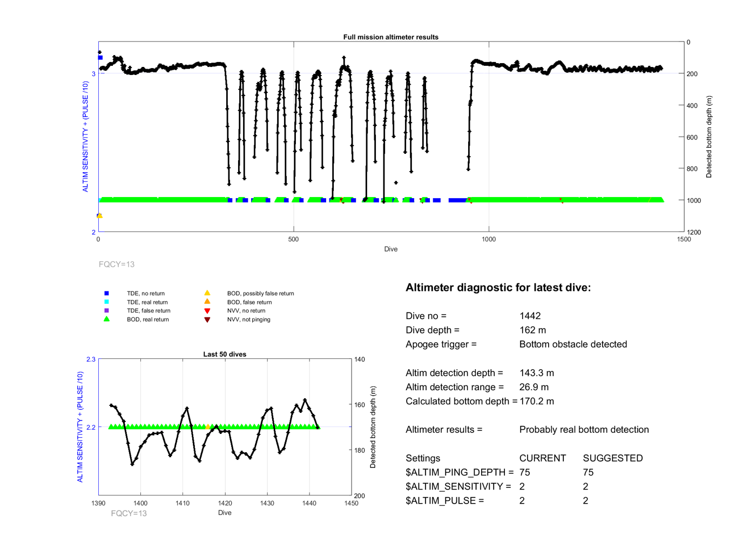756x557 pixels.
Task: Click the 'BOD, possibly false return' legend text
Action: pos(260,294)
